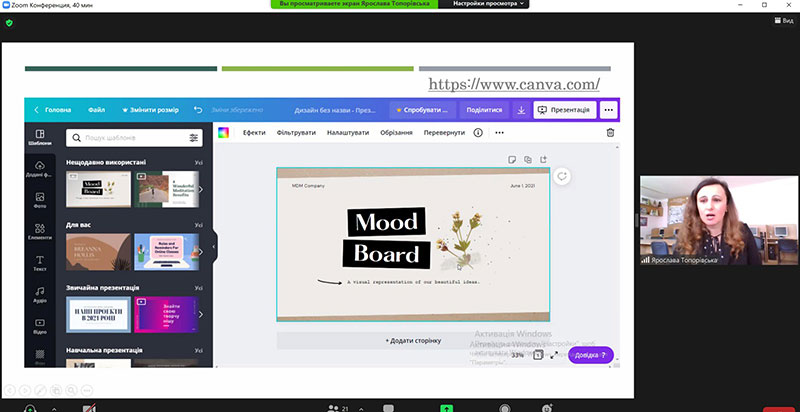Click the Поділитися share button
The width and height of the screenshot is (800, 412).
(x=484, y=110)
